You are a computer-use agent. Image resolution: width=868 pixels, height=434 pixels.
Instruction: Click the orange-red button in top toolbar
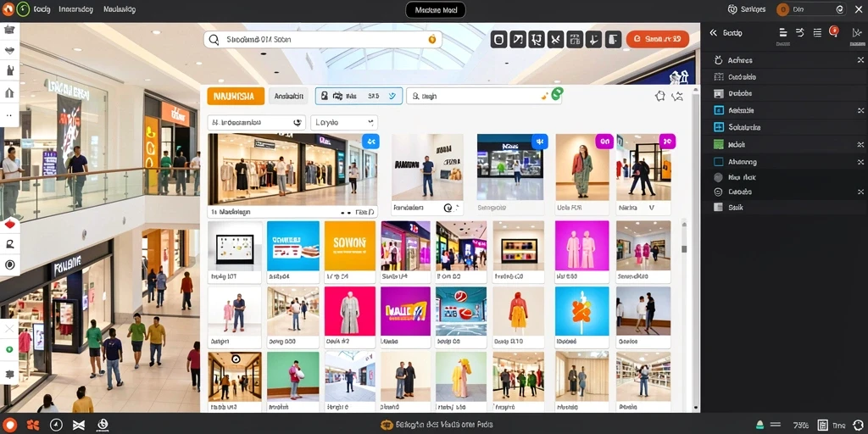[658, 39]
